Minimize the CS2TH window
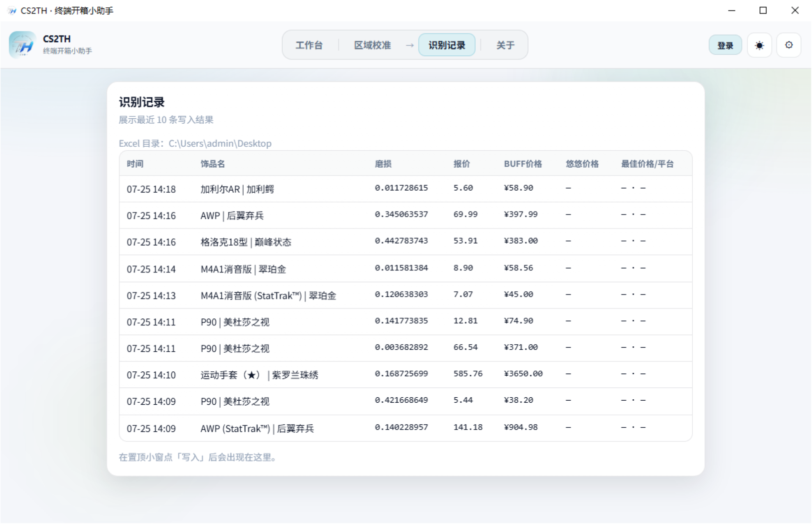 [x=732, y=10]
